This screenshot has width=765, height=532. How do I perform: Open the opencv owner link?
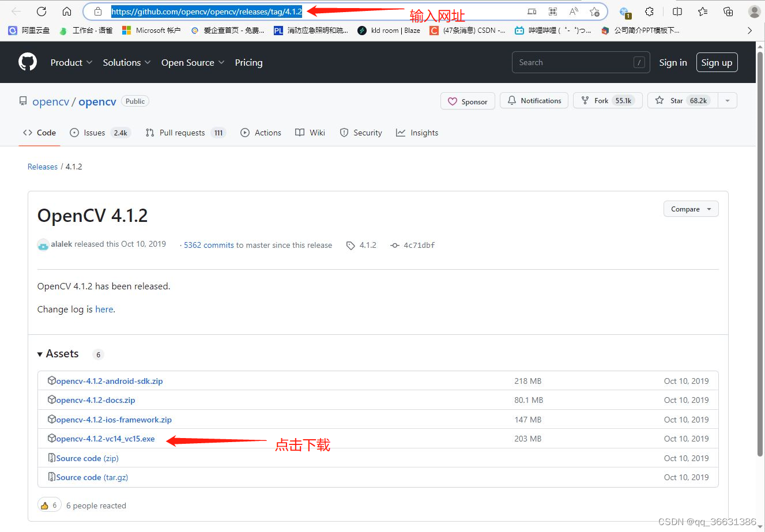[51, 101]
